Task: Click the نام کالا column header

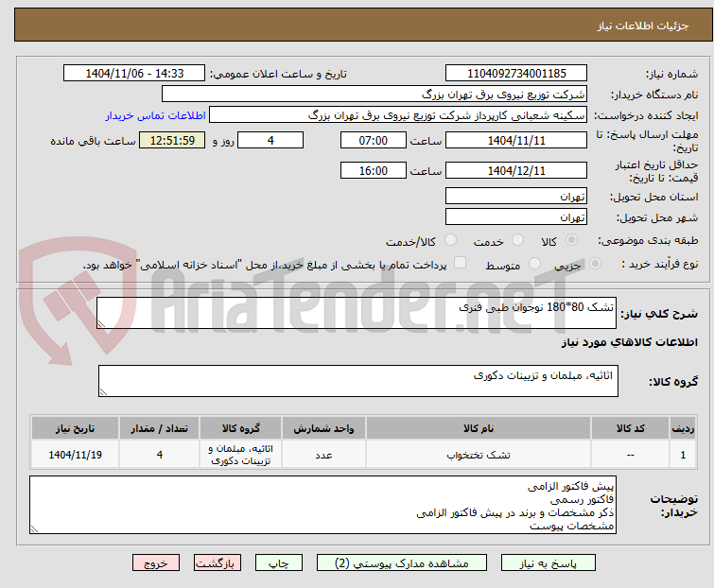Action: (x=479, y=428)
